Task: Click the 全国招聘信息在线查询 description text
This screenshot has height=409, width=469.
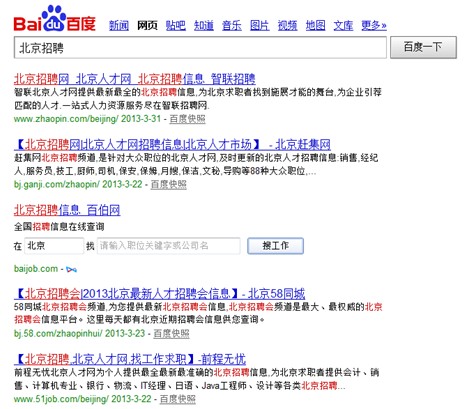Action: coord(59,227)
